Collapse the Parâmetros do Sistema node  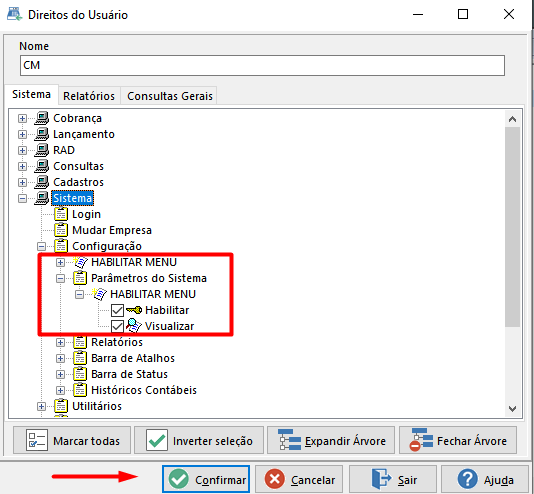click(x=61, y=278)
